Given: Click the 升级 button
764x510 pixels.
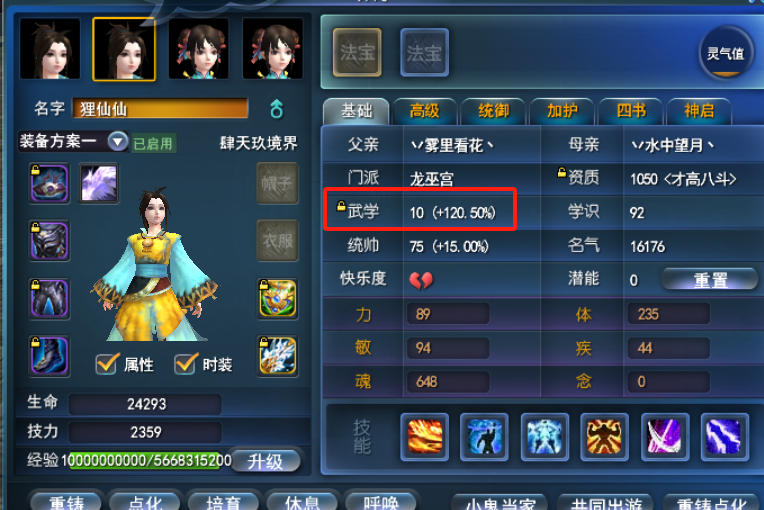Looking at the screenshot, I should [x=265, y=461].
